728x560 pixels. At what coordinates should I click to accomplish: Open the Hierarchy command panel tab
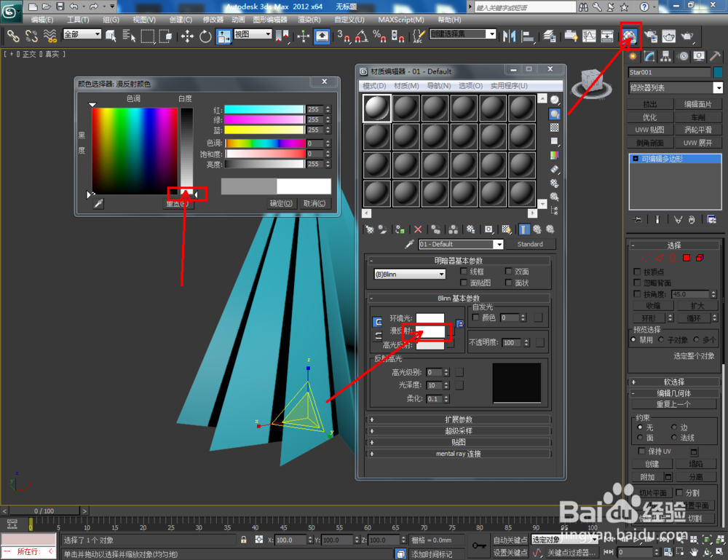click(x=666, y=57)
